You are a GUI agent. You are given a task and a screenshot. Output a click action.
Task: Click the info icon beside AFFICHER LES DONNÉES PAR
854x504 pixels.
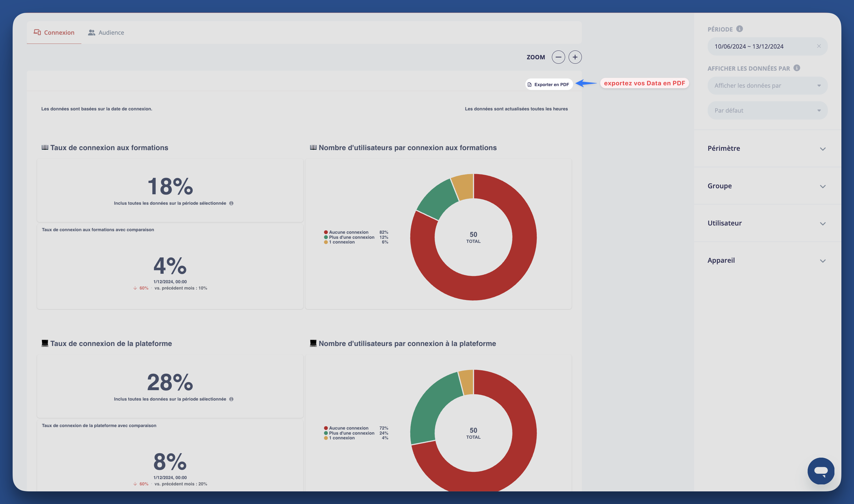tap(797, 67)
